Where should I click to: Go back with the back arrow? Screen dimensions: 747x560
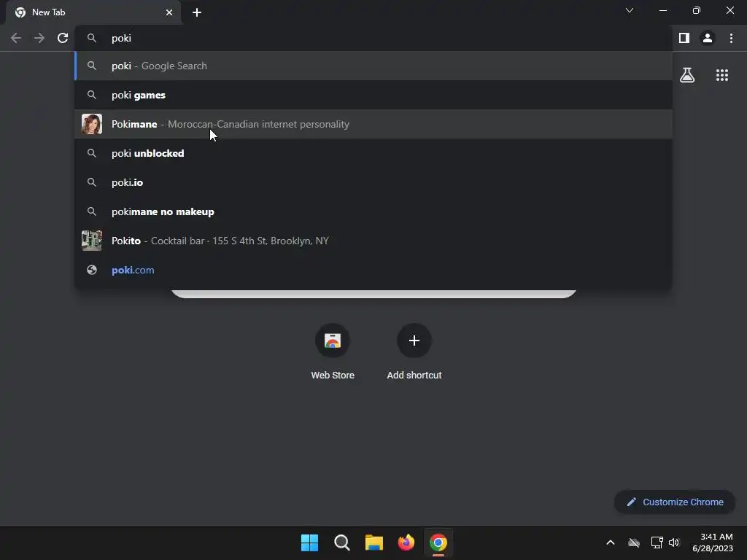[x=16, y=38]
